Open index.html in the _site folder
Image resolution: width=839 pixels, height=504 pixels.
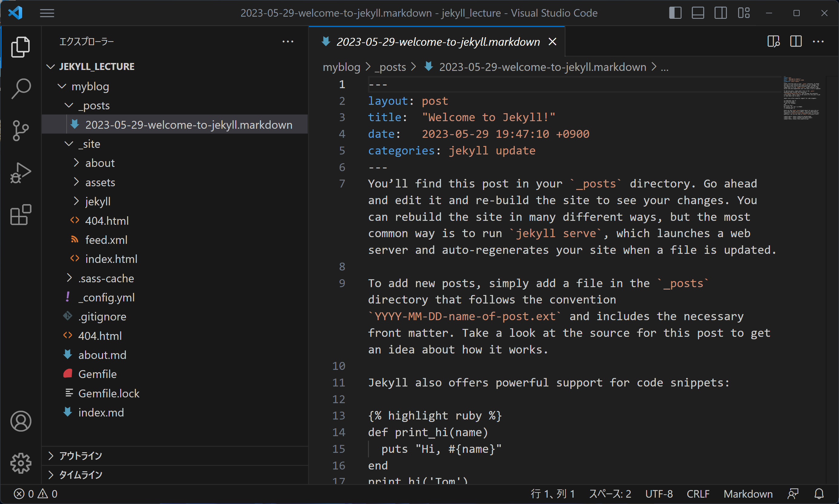pos(175,259)
